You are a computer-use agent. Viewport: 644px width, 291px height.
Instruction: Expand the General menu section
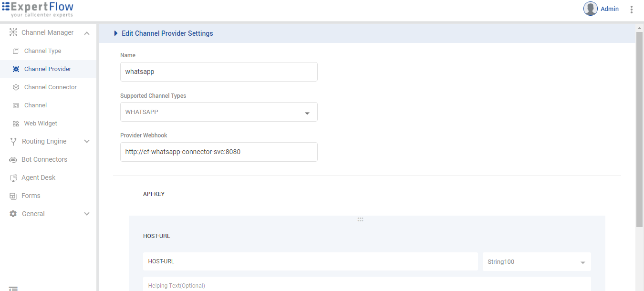pos(86,214)
